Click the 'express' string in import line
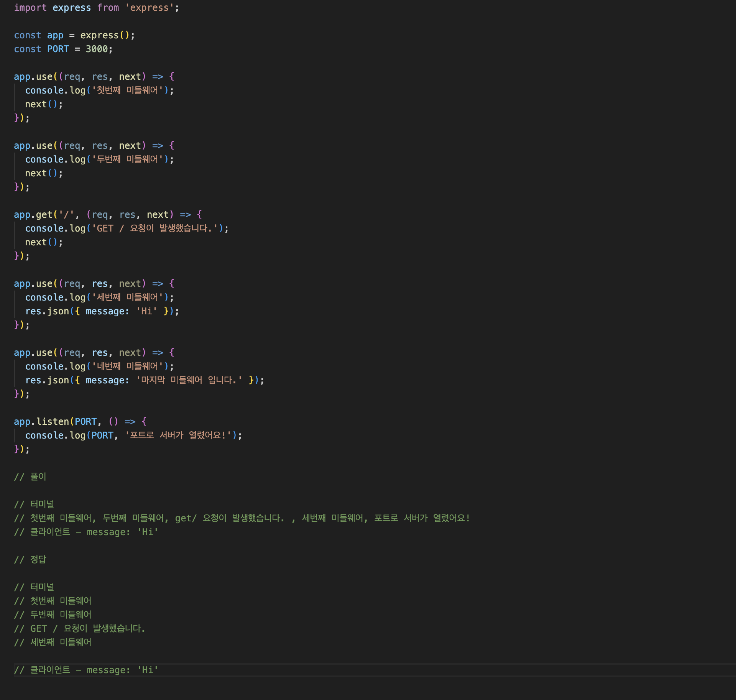This screenshot has width=736, height=700. tap(149, 8)
